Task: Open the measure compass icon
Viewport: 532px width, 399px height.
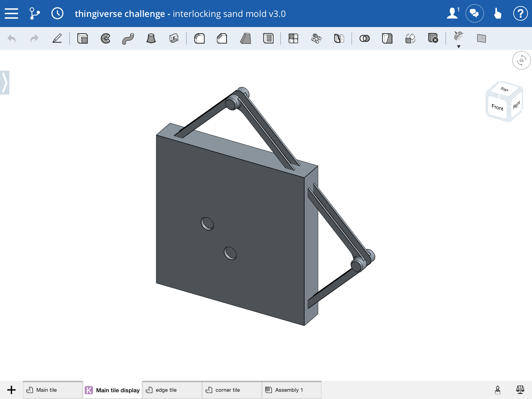Action: (497, 390)
